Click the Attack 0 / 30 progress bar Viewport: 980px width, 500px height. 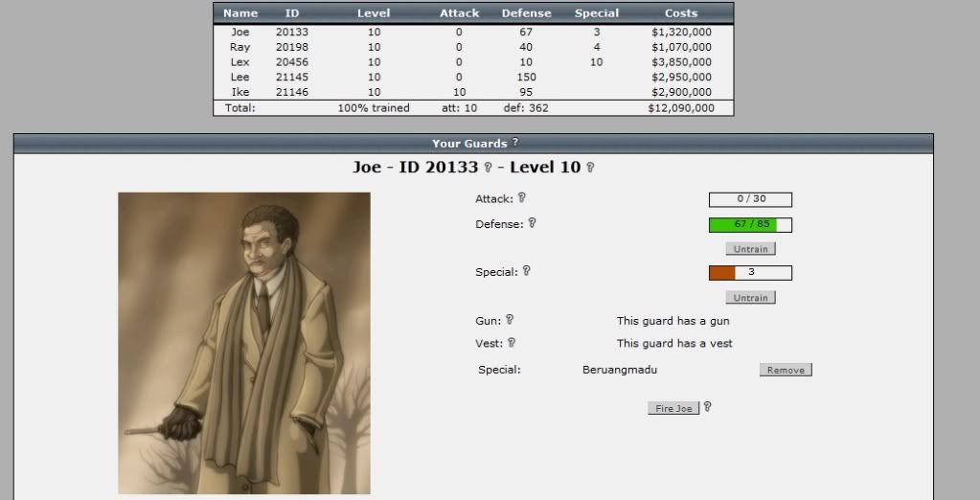click(x=751, y=199)
